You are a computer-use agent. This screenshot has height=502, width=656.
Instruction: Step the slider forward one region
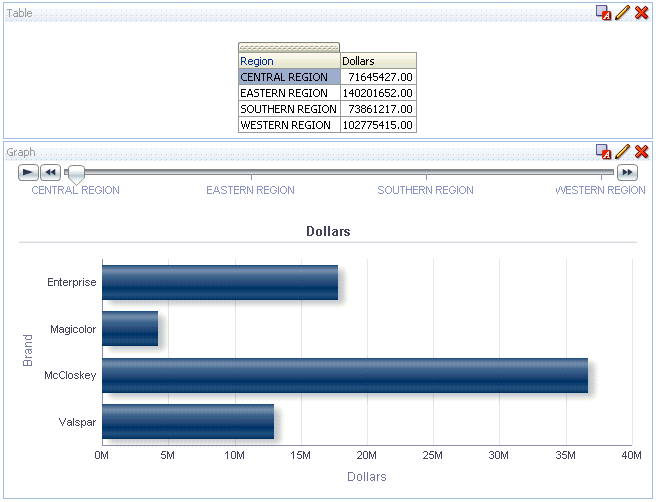[x=627, y=172]
